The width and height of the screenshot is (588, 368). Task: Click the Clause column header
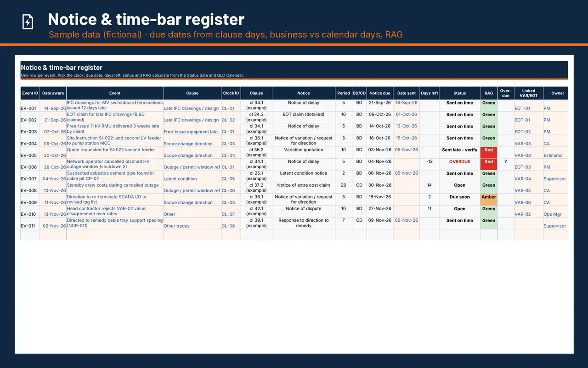(256, 93)
